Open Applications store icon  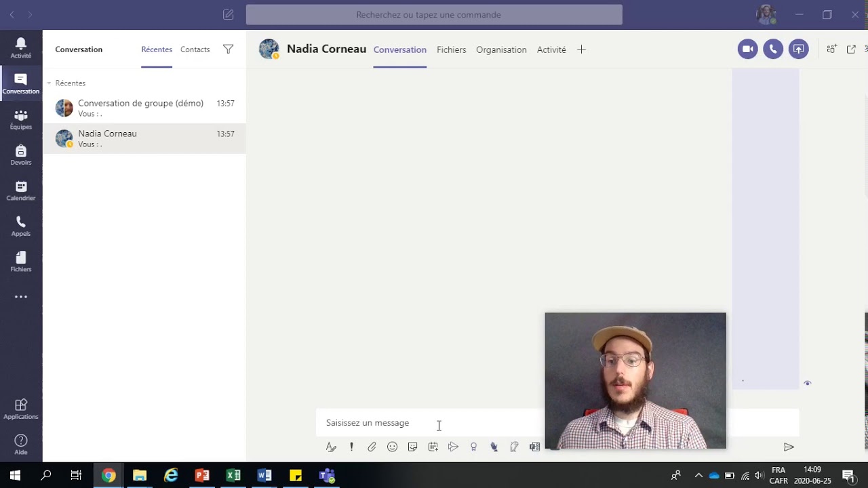[21, 409]
